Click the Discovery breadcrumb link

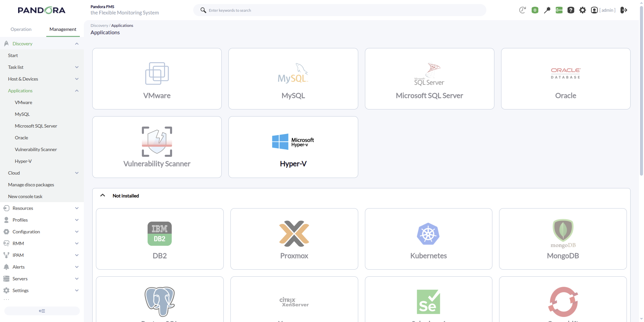[99, 26]
